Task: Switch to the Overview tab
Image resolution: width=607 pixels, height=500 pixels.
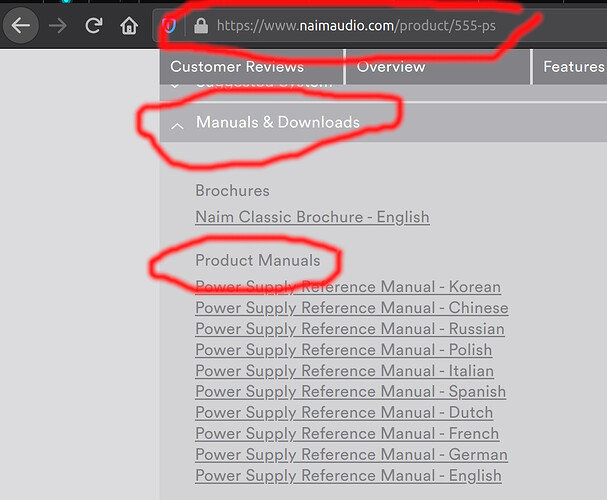Action: (438, 67)
